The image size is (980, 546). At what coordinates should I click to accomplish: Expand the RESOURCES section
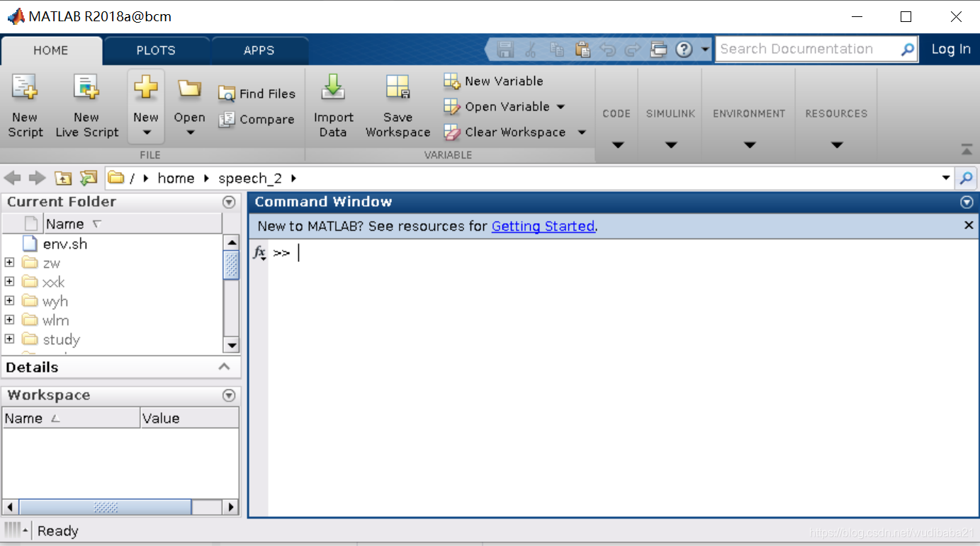click(837, 145)
